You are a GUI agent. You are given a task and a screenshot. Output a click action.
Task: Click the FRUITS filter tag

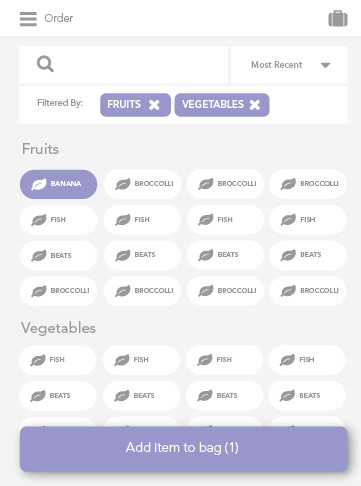tap(135, 105)
